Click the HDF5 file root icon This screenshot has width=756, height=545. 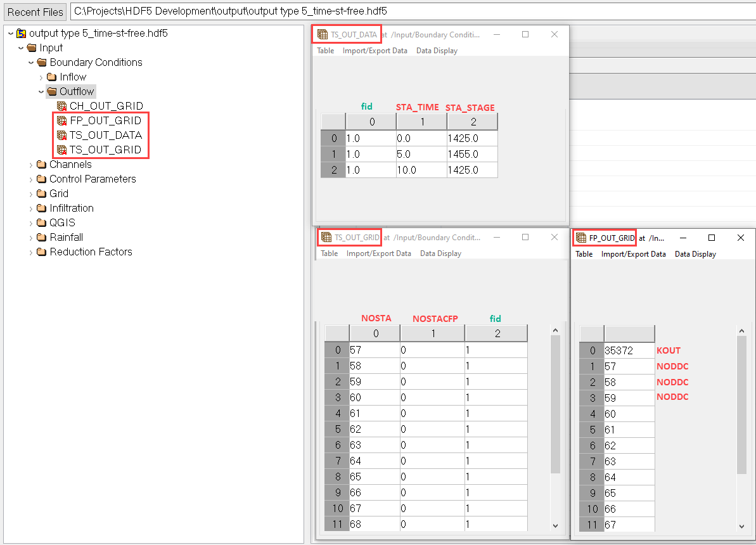pyautogui.click(x=21, y=34)
